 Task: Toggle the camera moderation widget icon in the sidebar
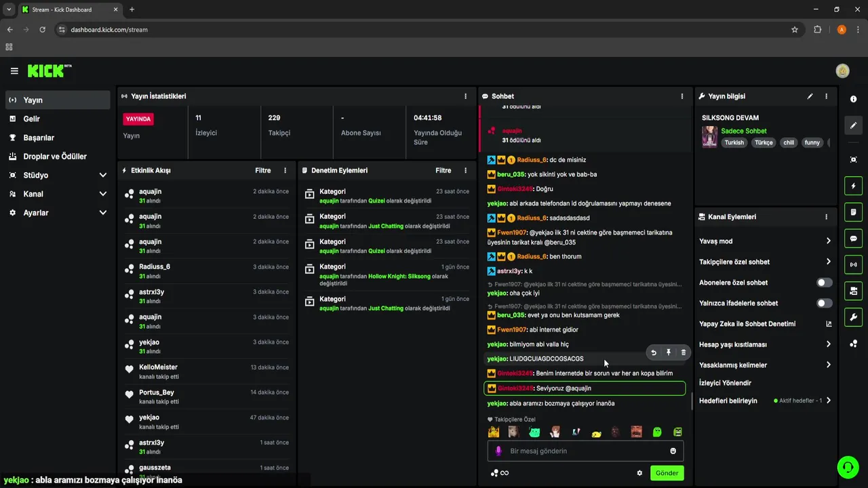pos(853,291)
